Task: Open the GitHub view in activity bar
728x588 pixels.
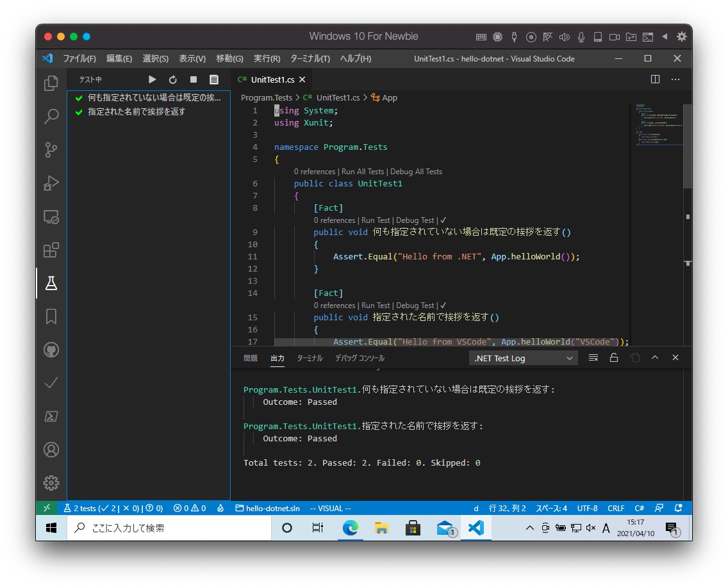Action: tap(51, 350)
